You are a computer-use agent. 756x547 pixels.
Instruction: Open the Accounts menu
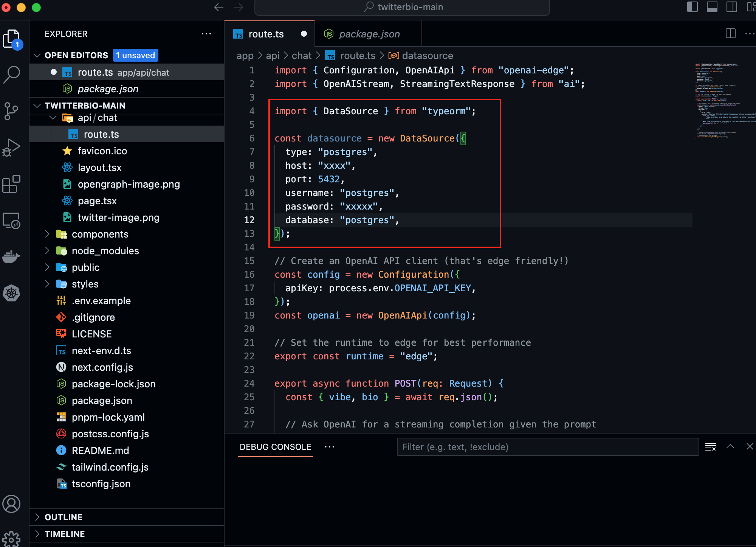(x=12, y=504)
